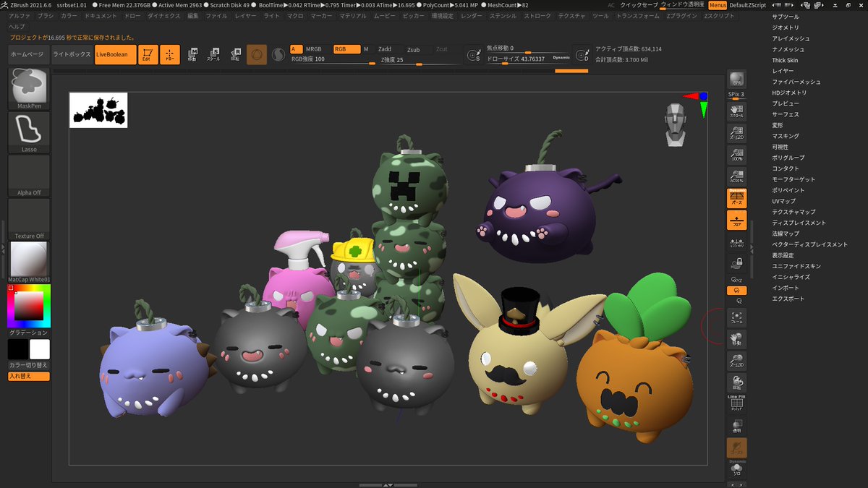Toggle Edit mode button
The width and height of the screenshot is (868, 488).
[148, 55]
